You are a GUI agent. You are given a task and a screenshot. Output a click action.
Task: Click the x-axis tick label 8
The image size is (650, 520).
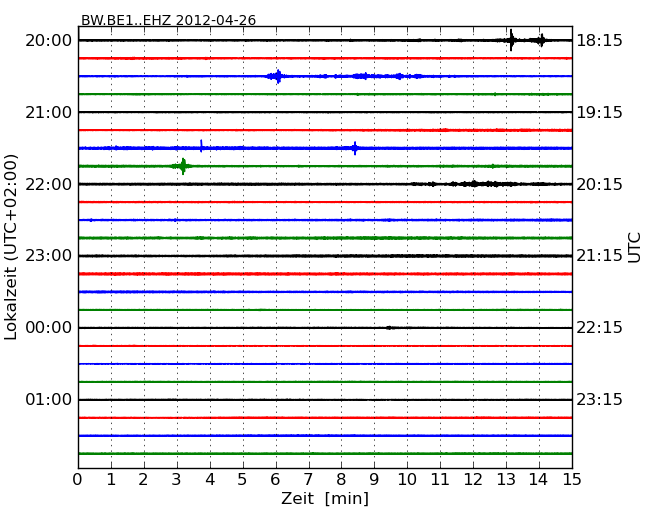[341, 479]
